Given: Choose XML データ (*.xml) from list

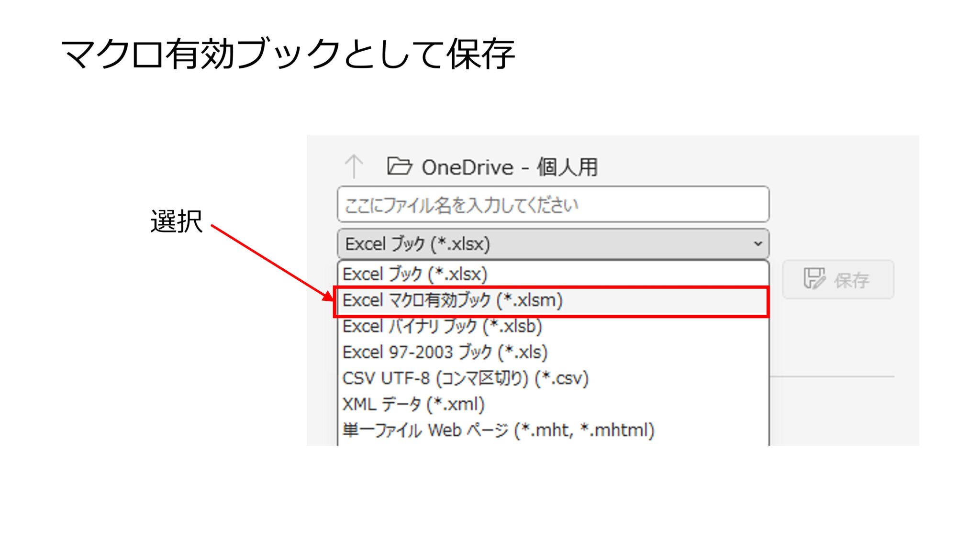Looking at the screenshot, I should coord(412,403).
